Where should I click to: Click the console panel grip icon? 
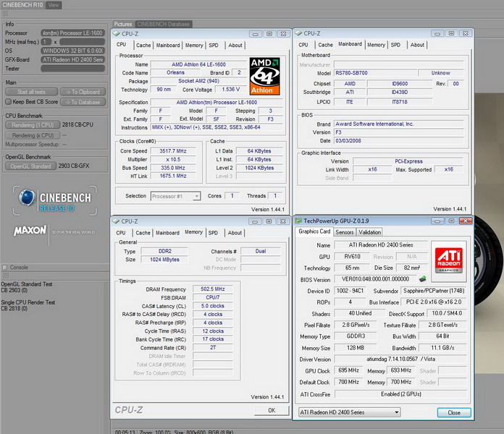[x=6, y=276]
